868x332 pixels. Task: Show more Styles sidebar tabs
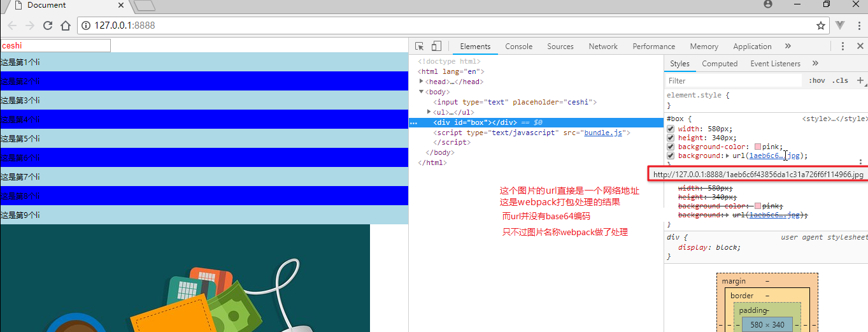tap(815, 63)
